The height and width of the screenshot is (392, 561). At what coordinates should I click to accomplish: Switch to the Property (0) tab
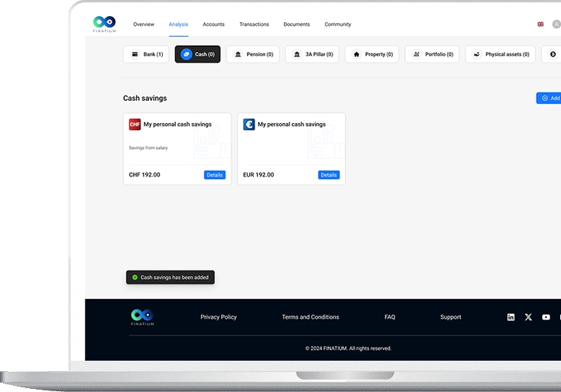(371, 54)
